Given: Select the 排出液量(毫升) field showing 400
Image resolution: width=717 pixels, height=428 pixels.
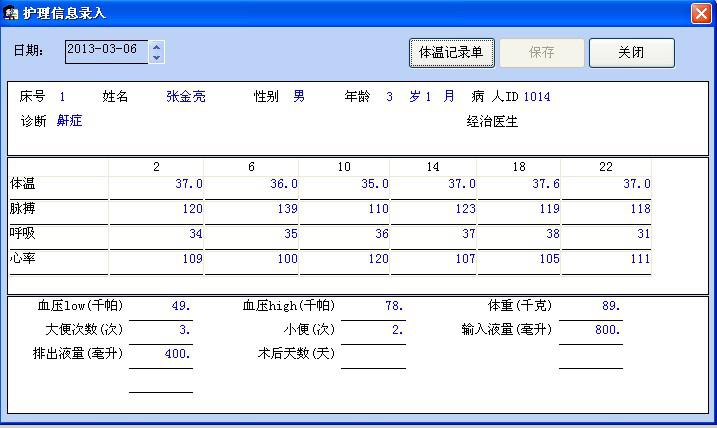Looking at the screenshot, I should click(x=161, y=355).
